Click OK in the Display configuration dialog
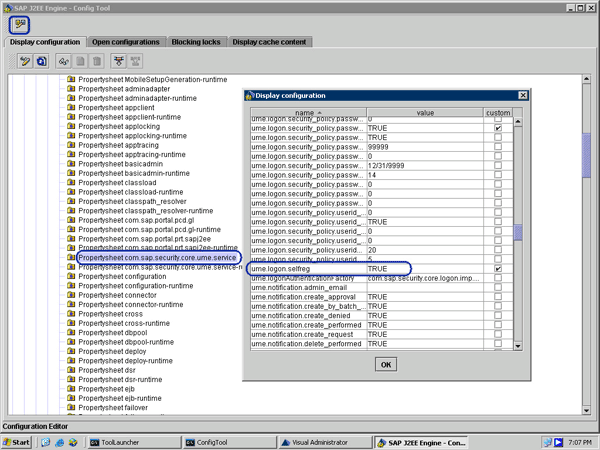The image size is (600, 450). (x=386, y=365)
